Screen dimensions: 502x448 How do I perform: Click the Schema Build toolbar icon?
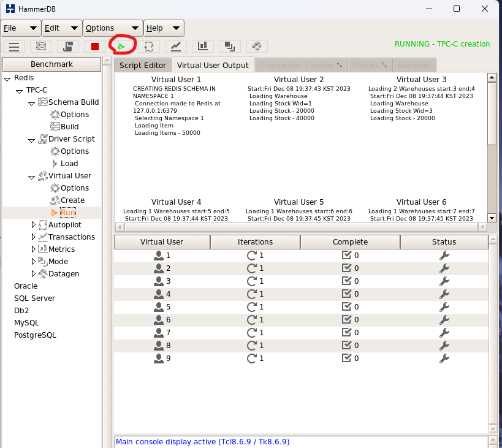41,47
